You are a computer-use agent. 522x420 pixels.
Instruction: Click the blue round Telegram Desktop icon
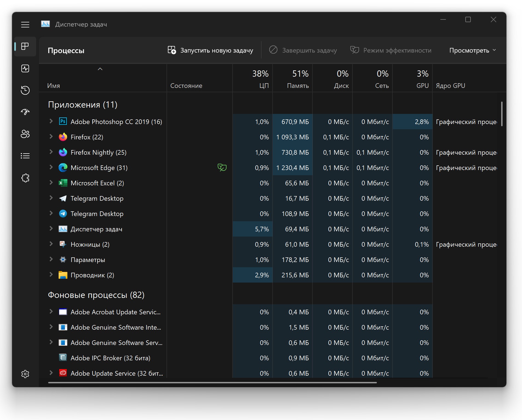click(63, 214)
